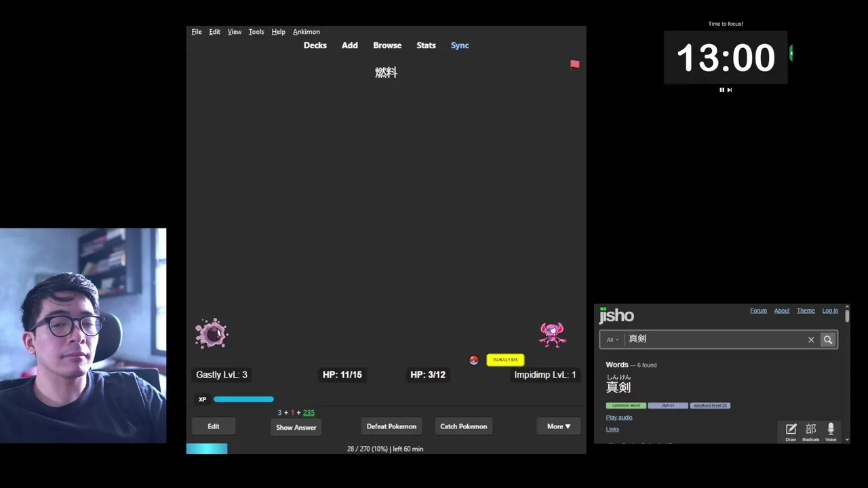
Task: Click the 13:00 timer display
Action: coord(726,58)
